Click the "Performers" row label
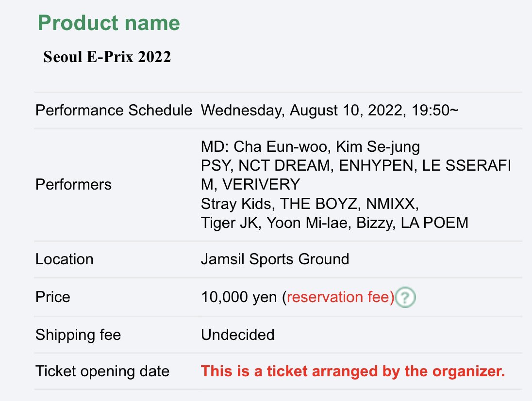Screen dimensions: 532x401 73,184
